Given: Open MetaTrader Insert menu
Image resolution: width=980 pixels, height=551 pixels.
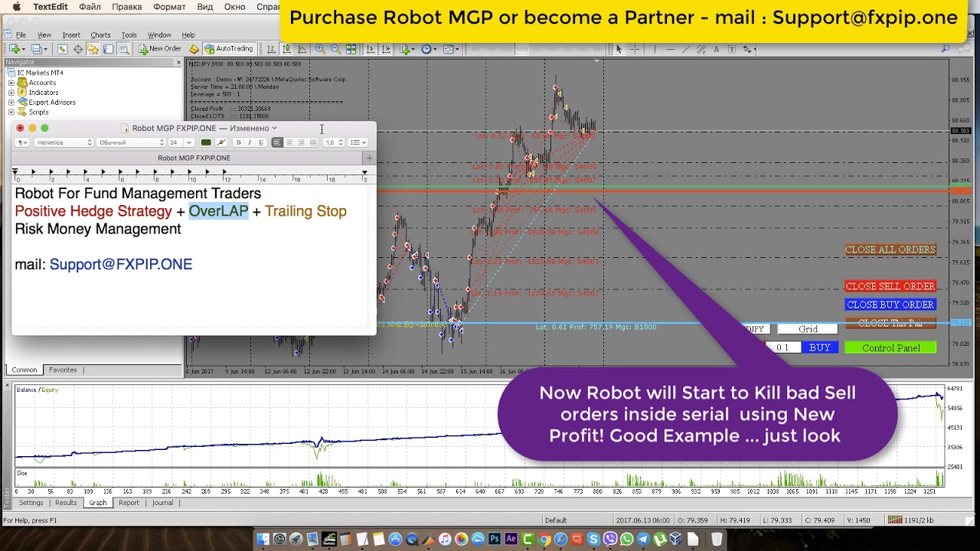Looking at the screenshot, I should click(71, 35).
